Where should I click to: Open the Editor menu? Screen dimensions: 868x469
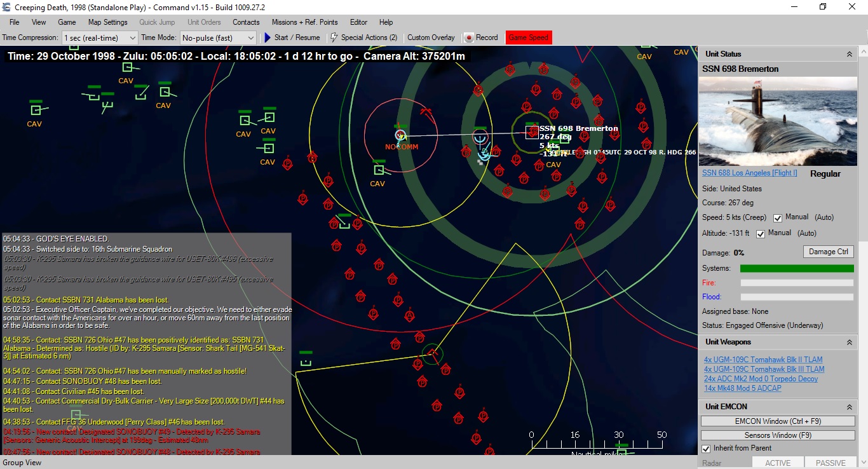[x=358, y=22]
